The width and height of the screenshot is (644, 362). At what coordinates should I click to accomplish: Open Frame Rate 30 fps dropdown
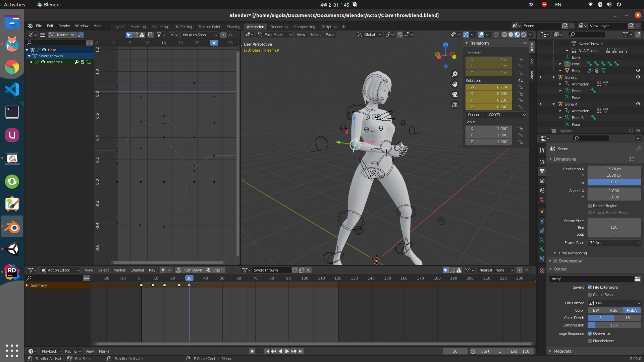coord(614,243)
